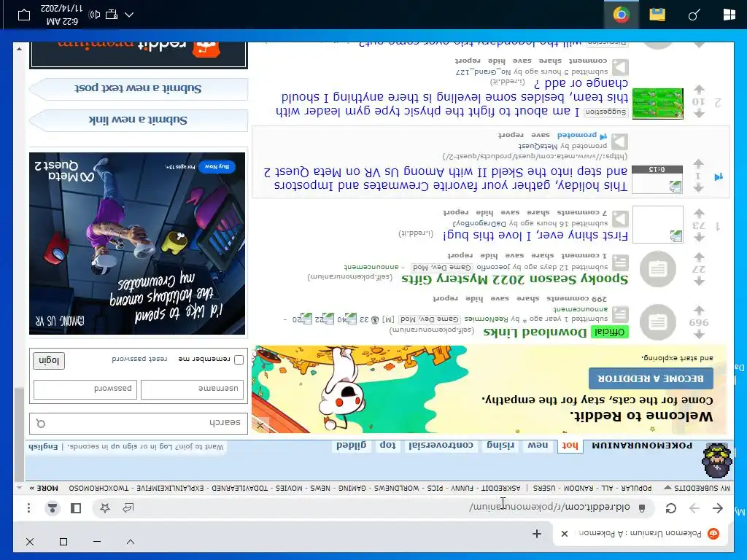Open Windows taskbar search
This screenshot has width=747, height=560.
(694, 15)
